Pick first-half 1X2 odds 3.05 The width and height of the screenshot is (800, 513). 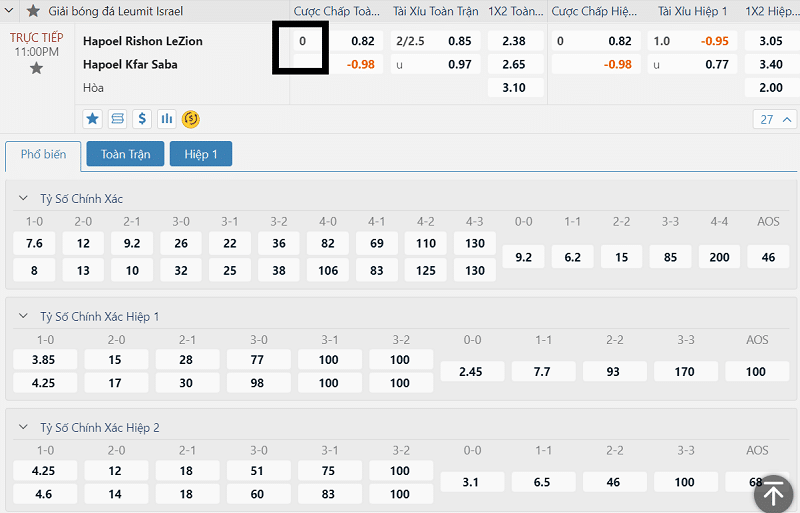tap(772, 41)
